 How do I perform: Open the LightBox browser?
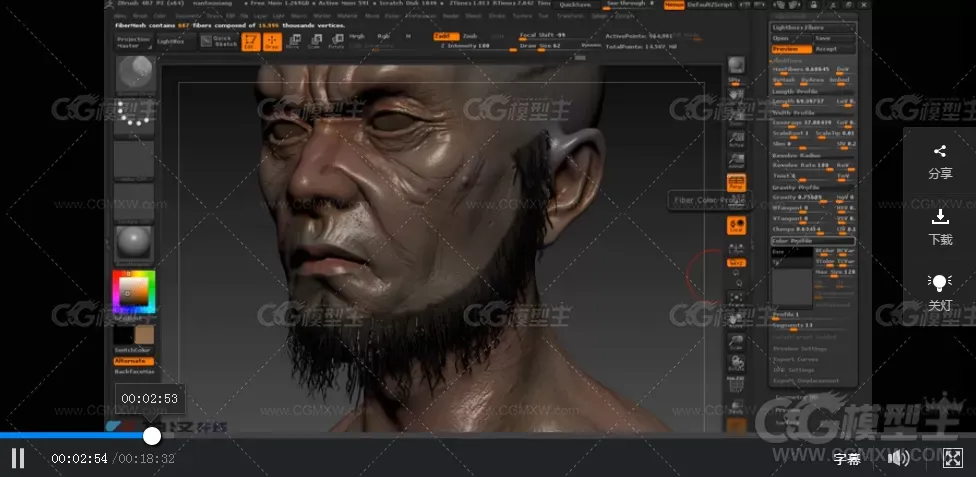pyautogui.click(x=174, y=42)
